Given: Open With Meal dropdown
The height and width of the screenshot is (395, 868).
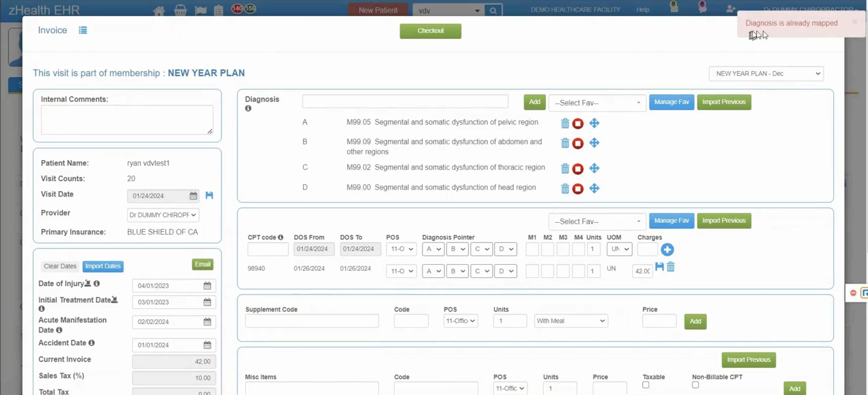Looking at the screenshot, I should click(x=571, y=320).
